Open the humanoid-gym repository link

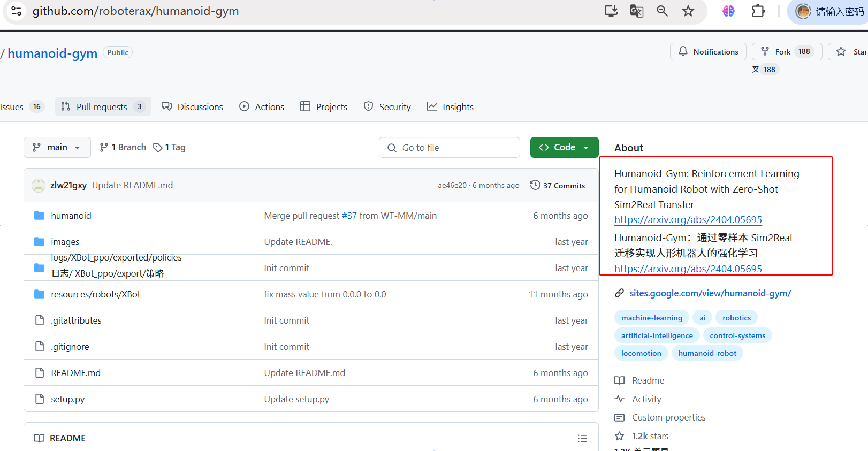point(52,53)
